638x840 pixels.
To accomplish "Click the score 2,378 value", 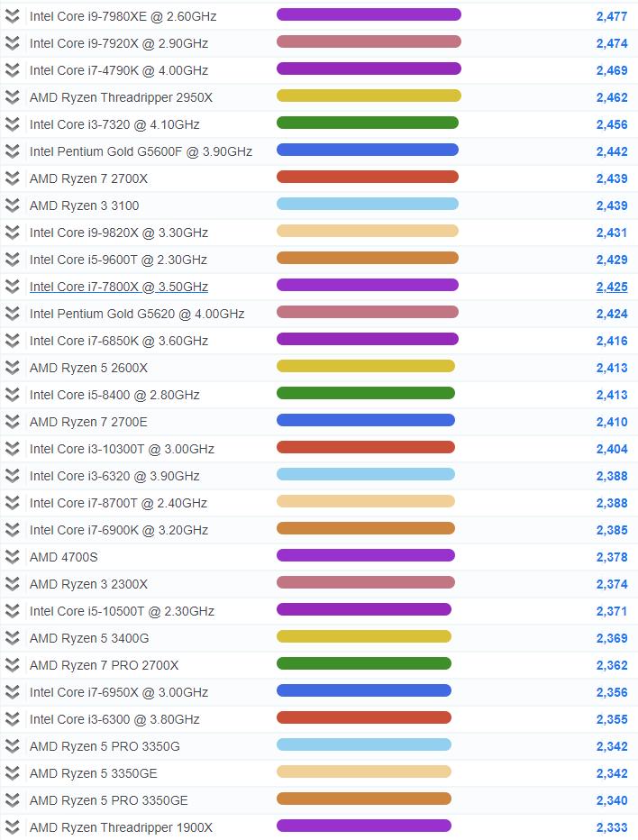I will click(x=612, y=557).
